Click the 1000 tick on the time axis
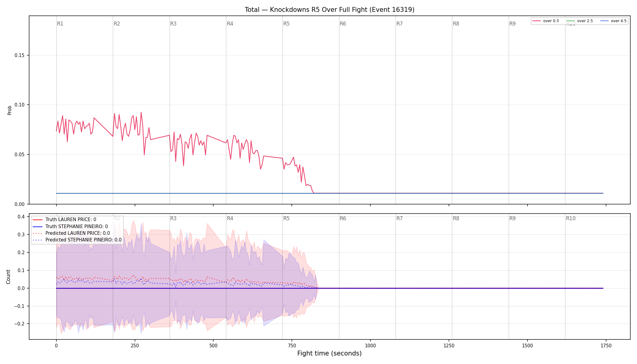Screen dimensions: 637x364 tap(370, 345)
